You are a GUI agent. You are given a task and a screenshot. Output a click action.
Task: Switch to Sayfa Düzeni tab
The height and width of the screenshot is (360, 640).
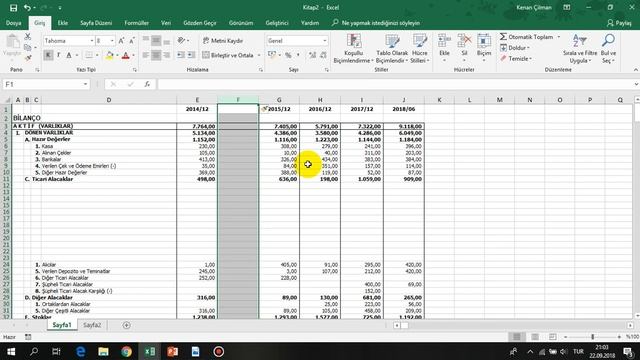point(96,23)
